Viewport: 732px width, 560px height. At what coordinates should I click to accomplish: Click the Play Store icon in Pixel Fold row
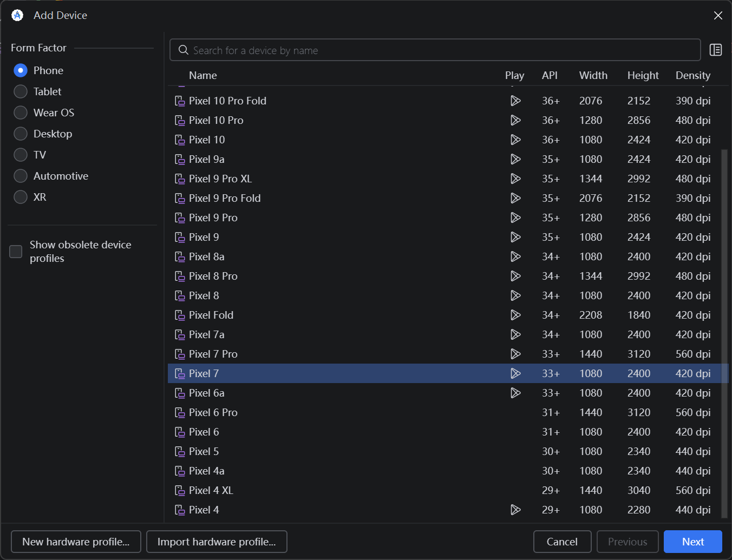coord(515,315)
